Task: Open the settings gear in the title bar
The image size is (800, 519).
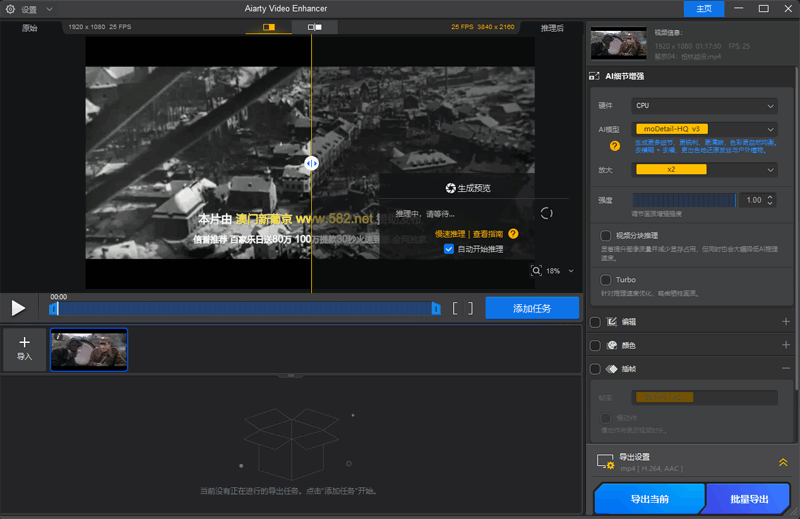Action: click(x=11, y=9)
